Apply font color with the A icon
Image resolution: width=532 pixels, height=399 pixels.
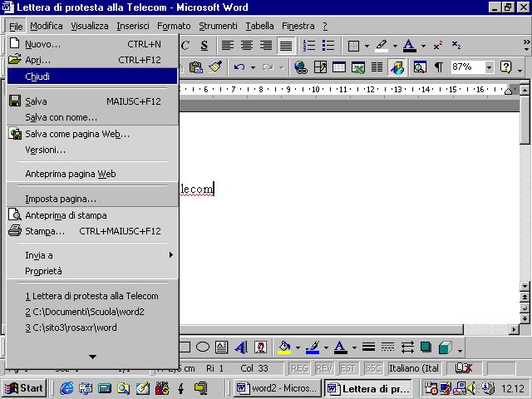coord(410,46)
